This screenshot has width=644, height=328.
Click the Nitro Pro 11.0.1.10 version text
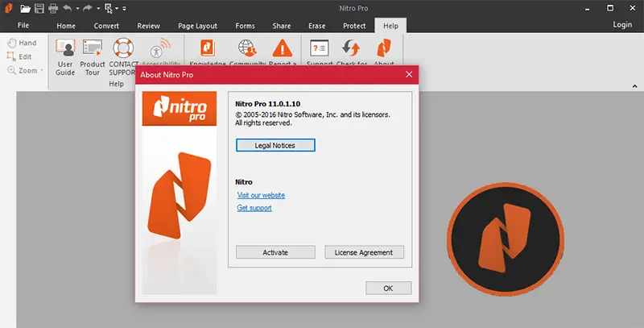(x=267, y=105)
